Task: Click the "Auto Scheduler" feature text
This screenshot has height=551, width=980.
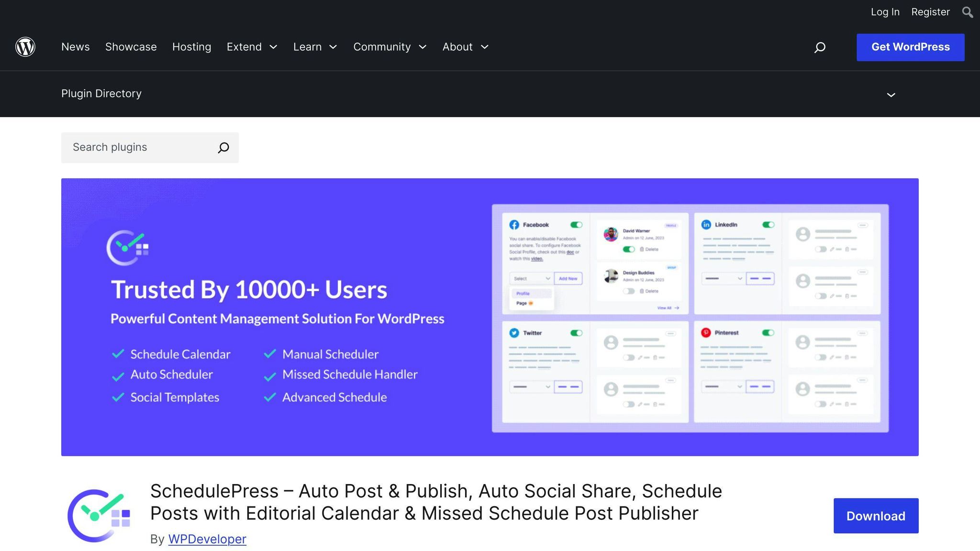Action: pos(171,375)
